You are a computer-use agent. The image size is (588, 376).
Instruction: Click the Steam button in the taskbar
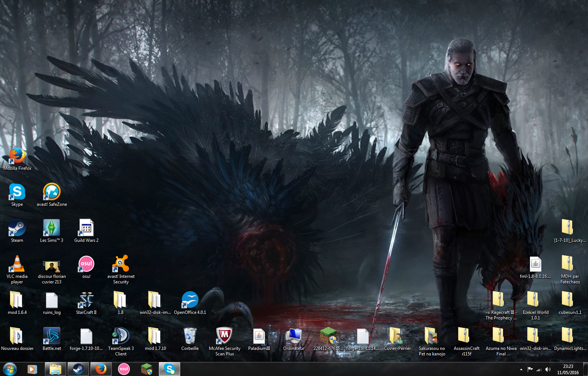click(78, 369)
